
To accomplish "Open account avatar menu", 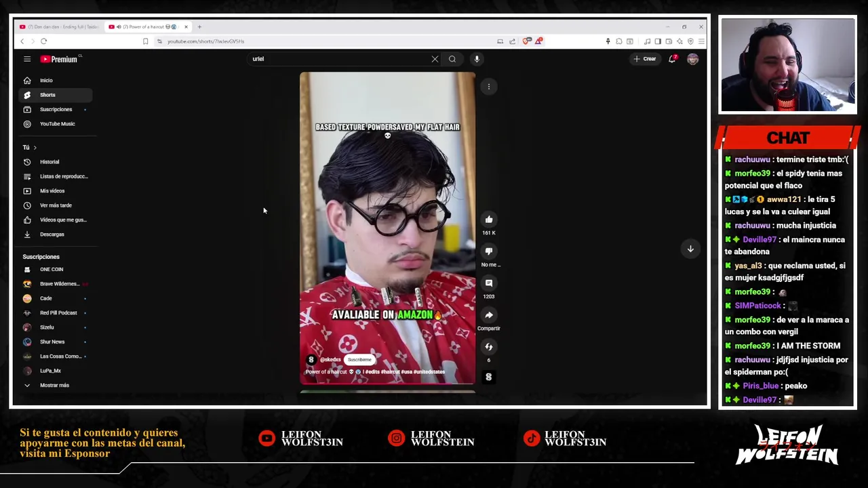I will coord(692,59).
